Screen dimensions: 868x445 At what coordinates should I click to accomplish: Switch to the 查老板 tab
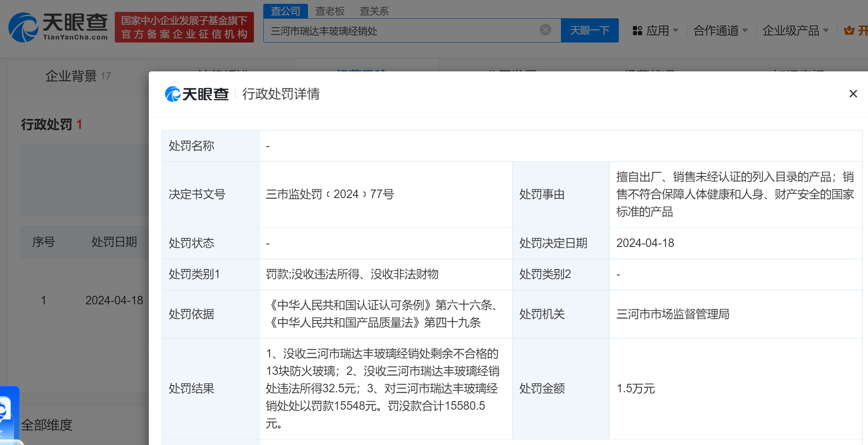click(x=330, y=11)
